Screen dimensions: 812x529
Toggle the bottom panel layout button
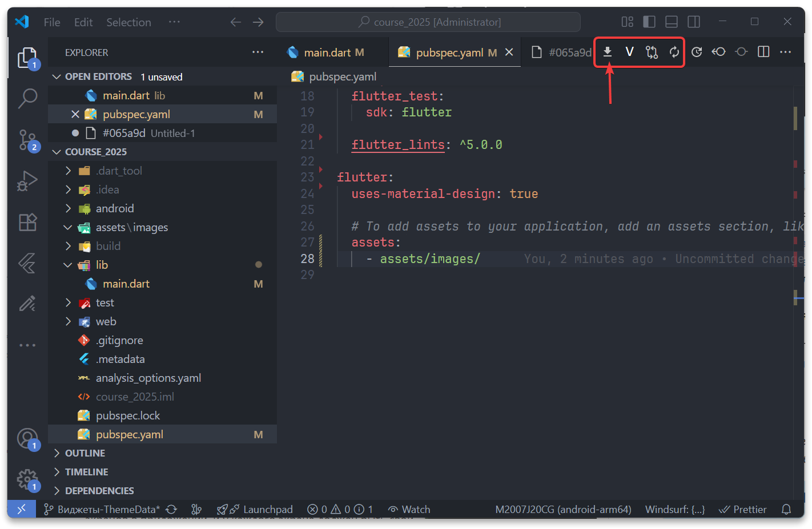[672, 22]
